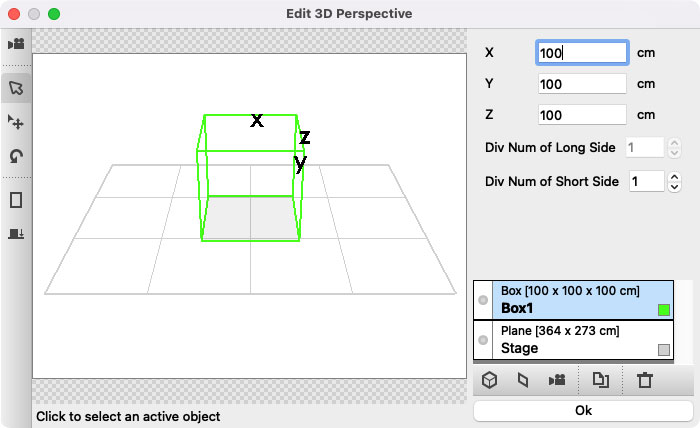Click the rectangle plane tool in sidebar
This screenshot has width=700, height=428.
click(16, 200)
